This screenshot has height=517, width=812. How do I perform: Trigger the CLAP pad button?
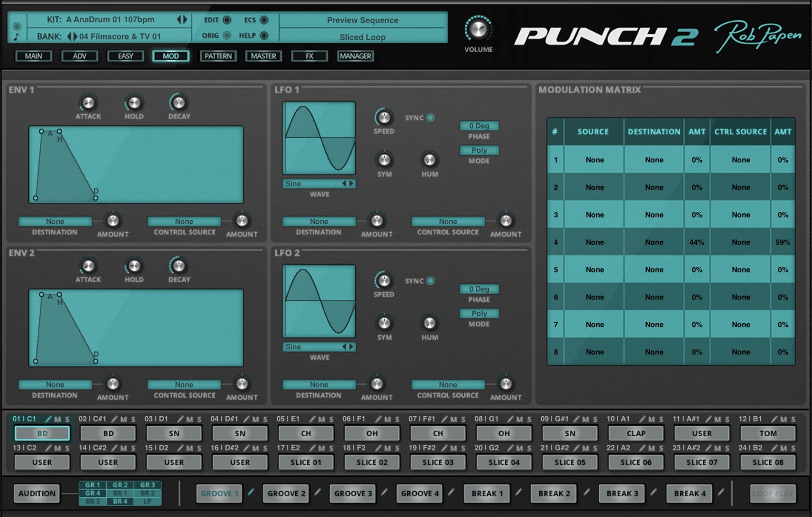636,433
